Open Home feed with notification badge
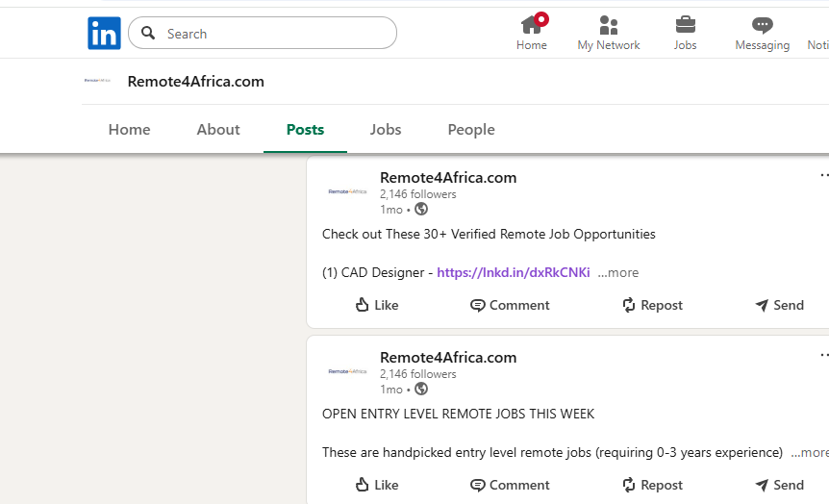 pyautogui.click(x=531, y=33)
